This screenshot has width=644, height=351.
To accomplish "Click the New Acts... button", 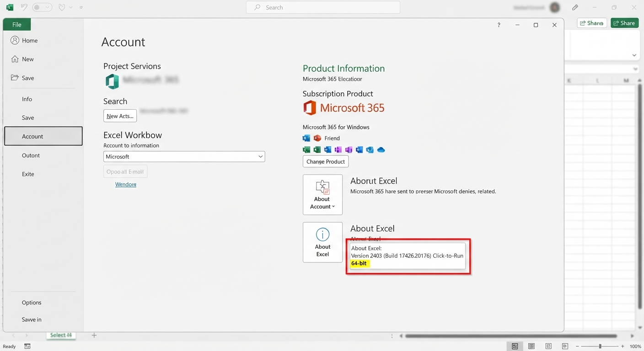I will 120,116.
